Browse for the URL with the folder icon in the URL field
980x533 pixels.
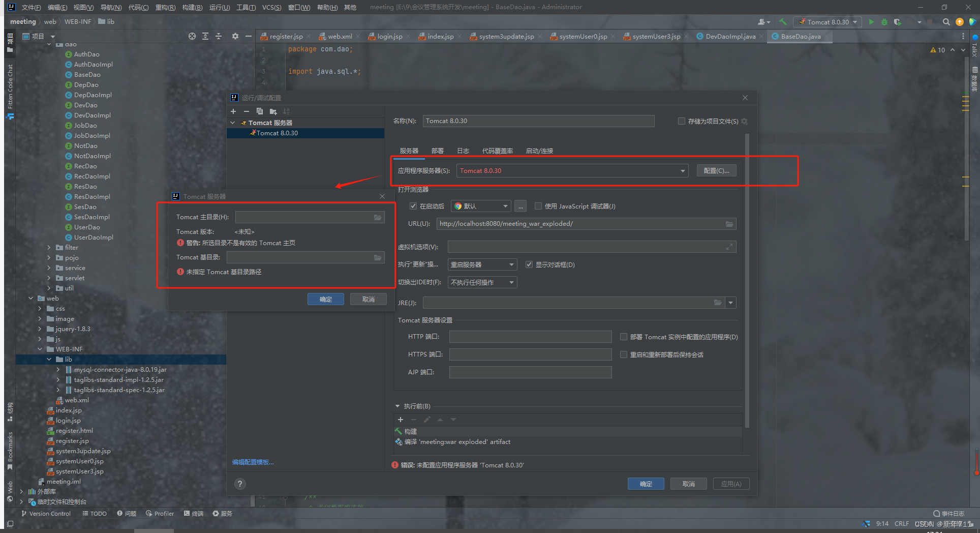pos(729,224)
